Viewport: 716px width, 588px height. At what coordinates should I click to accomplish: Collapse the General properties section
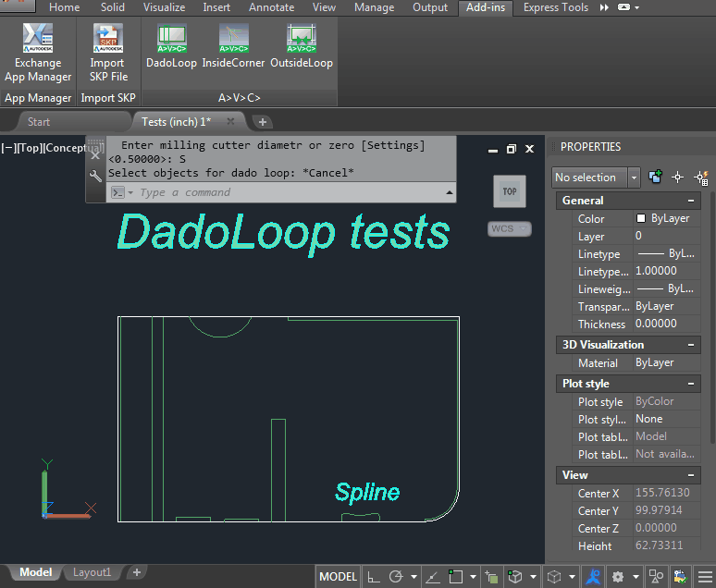690,201
